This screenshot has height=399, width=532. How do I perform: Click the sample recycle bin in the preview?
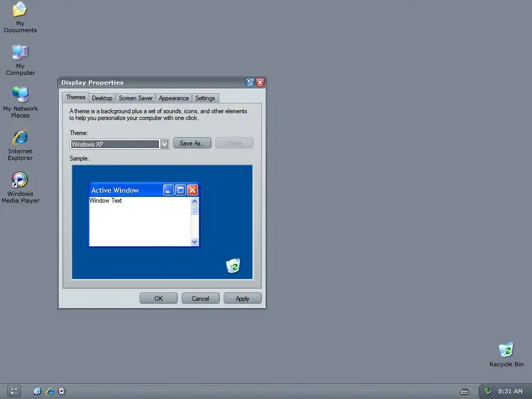click(x=233, y=265)
